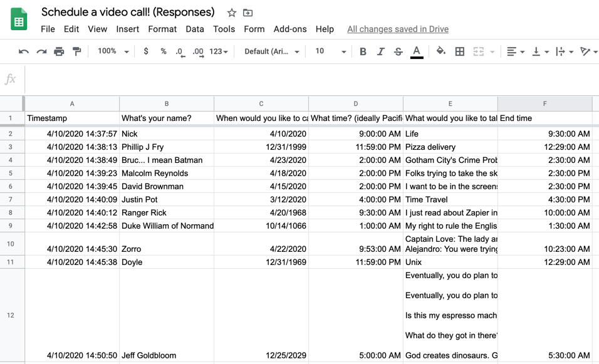The height and width of the screenshot is (364, 599).
Task: Click the Google Sheets home icon
Action: pos(19,19)
